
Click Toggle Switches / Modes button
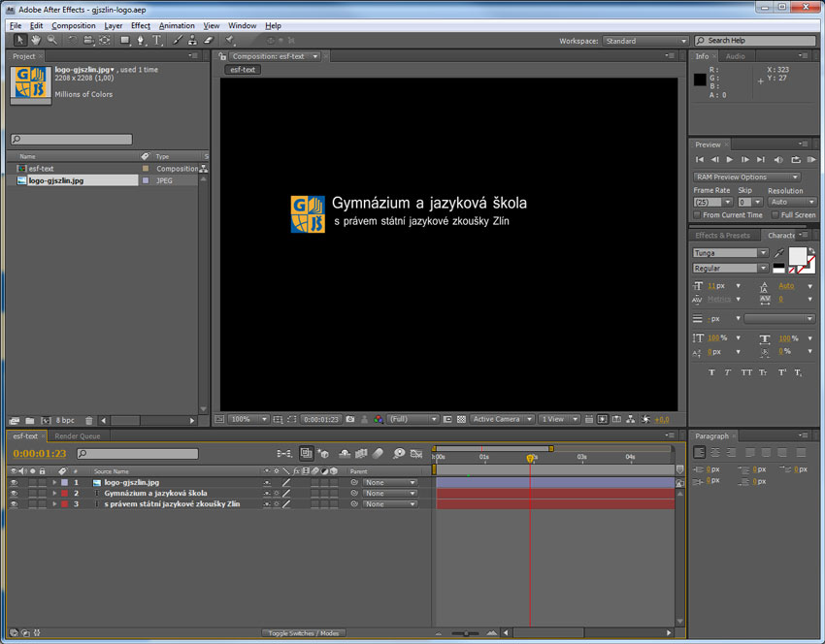304,633
